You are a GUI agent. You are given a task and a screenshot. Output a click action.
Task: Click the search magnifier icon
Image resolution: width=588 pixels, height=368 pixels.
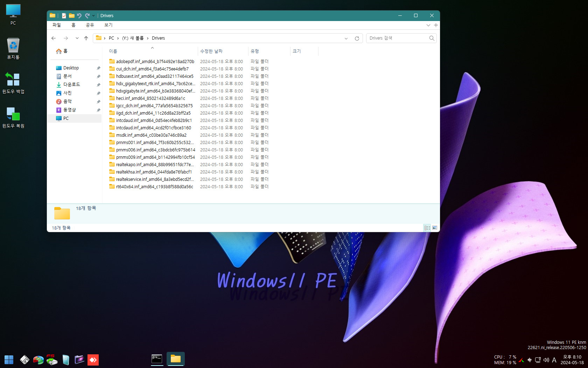[432, 38]
